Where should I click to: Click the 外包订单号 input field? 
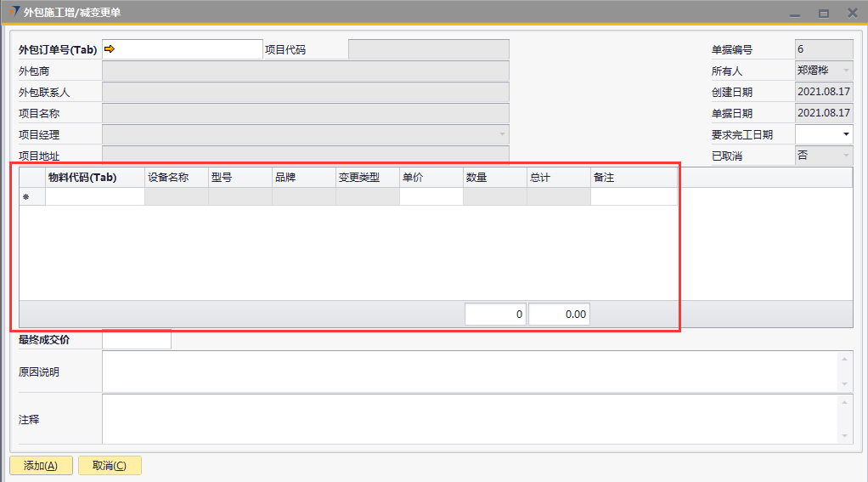(189, 49)
